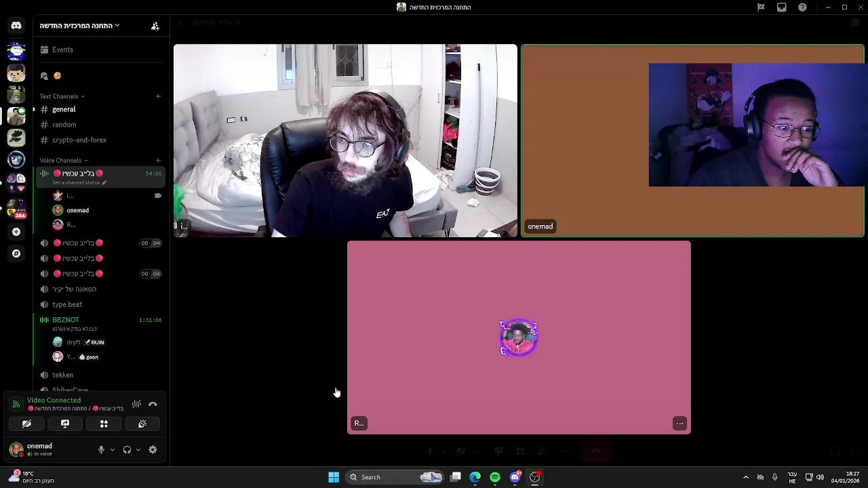Click the i... name label on the bearded man's tile

(x=182, y=226)
